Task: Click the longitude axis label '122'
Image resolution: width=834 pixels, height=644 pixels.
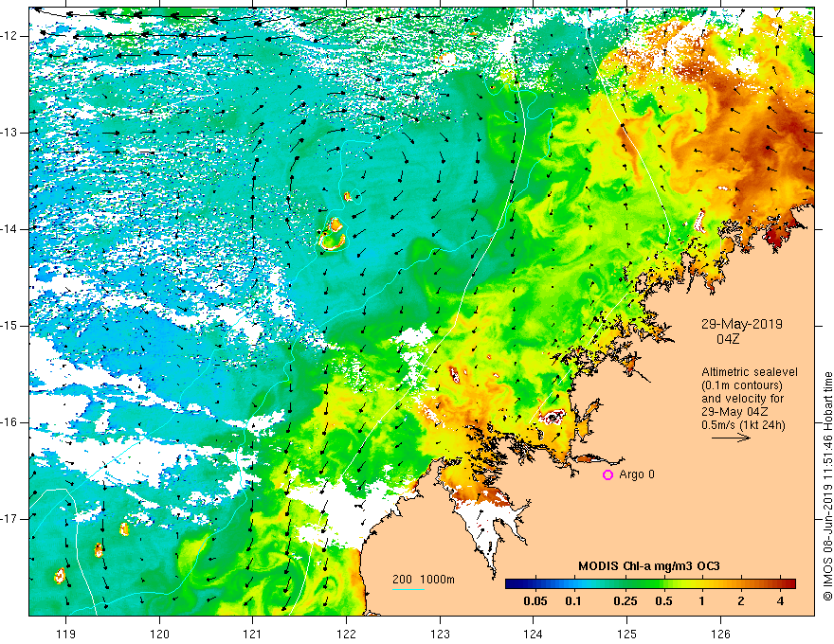Action: tap(346, 634)
